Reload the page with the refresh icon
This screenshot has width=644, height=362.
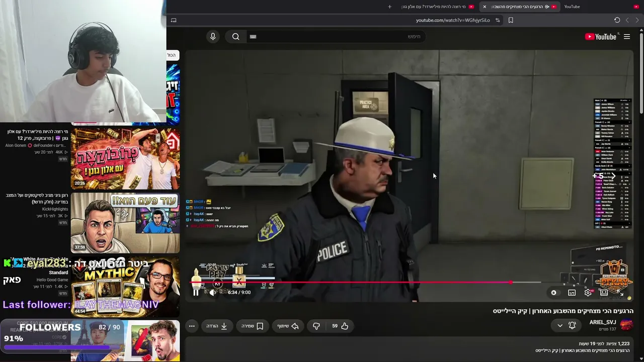click(617, 20)
